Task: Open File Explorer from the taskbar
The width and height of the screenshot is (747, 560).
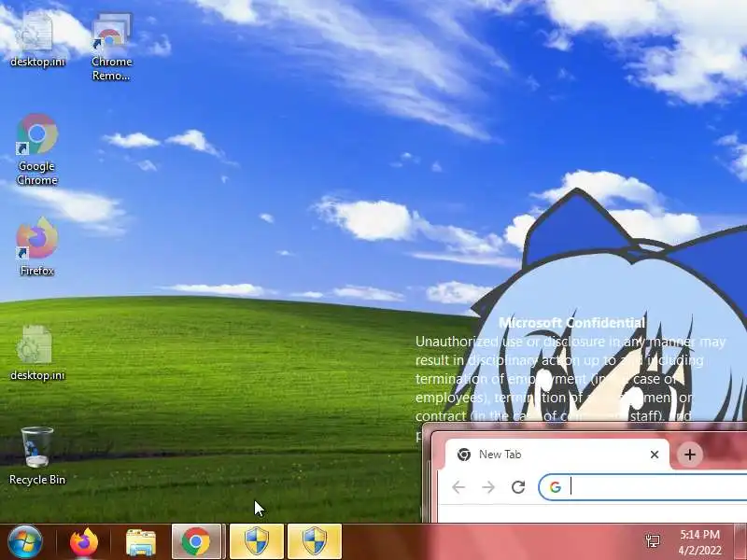Action: click(141, 542)
